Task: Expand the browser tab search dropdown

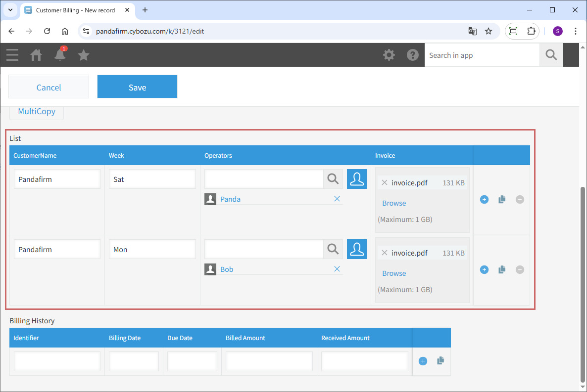Action: click(10, 10)
